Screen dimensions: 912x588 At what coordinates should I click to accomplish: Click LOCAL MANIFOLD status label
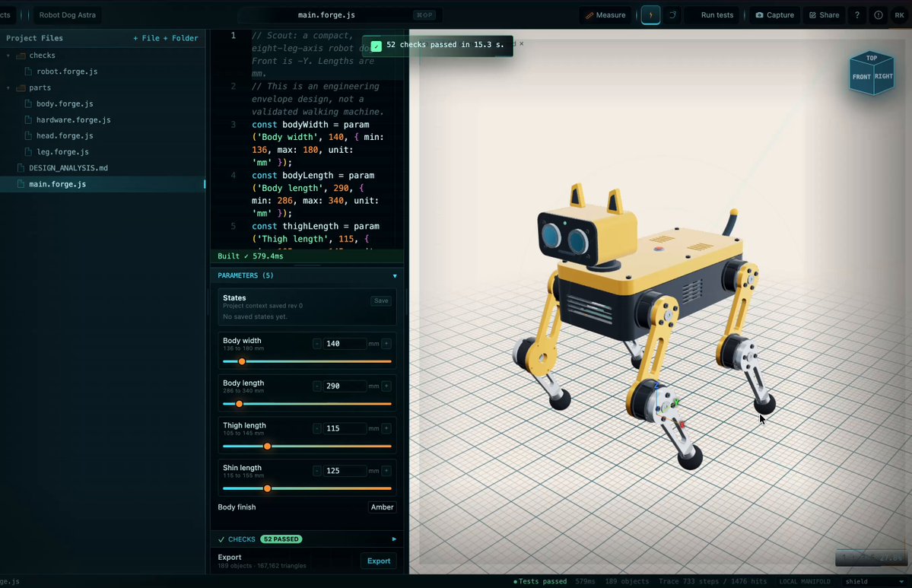(805, 582)
